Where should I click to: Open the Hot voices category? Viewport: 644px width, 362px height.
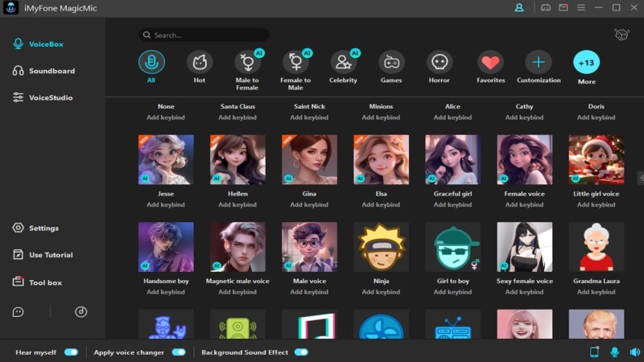[199, 62]
